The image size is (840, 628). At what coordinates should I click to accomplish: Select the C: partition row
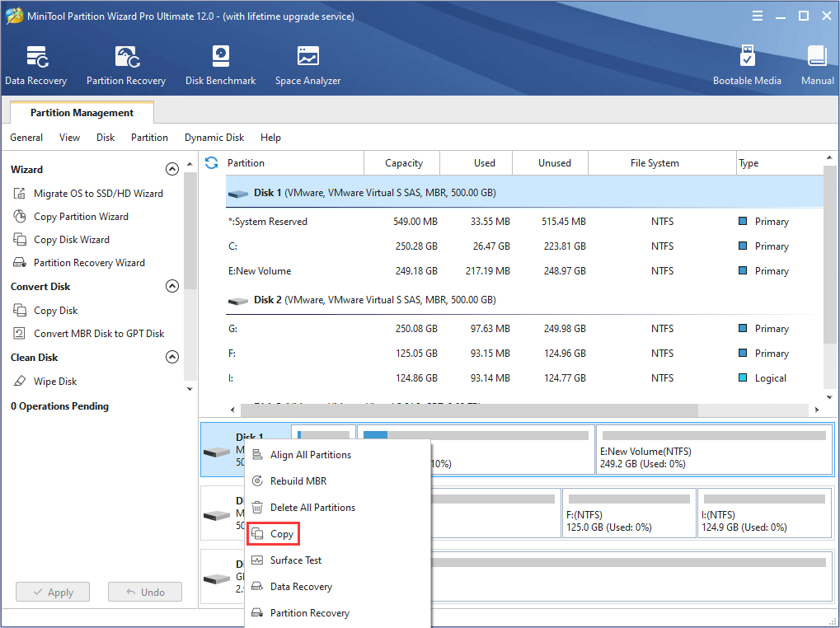[524, 246]
